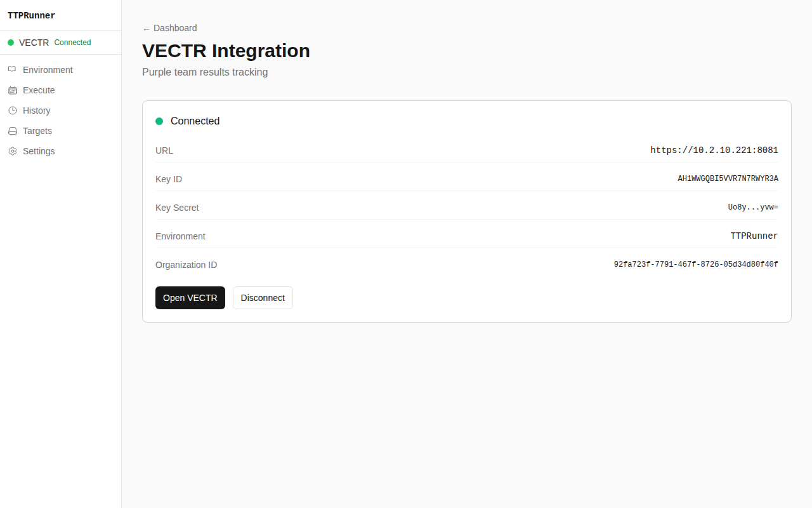Click the Targets drive icon
Screen dimensions: 812x508
[x=12, y=131]
